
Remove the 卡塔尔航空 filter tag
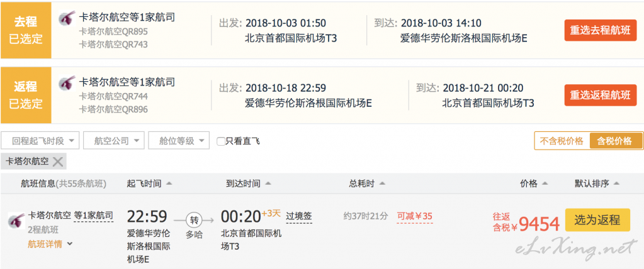pyautogui.click(x=58, y=162)
